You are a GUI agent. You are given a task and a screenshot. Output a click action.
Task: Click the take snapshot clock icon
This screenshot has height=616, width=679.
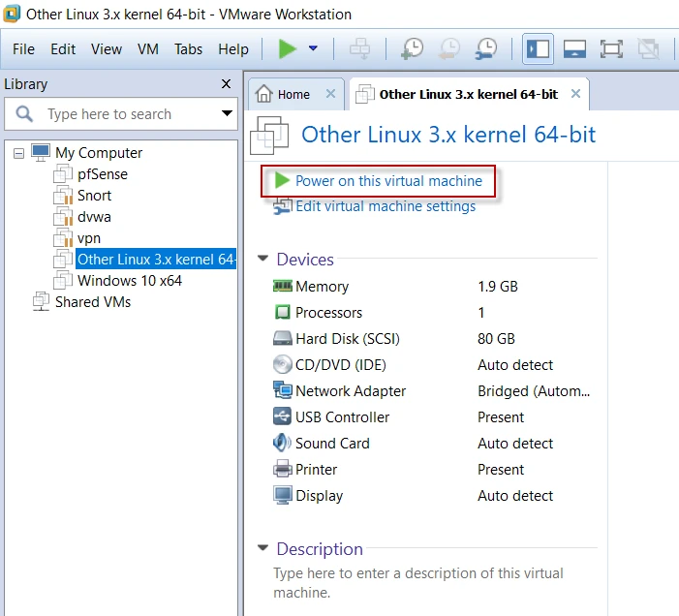coord(413,48)
